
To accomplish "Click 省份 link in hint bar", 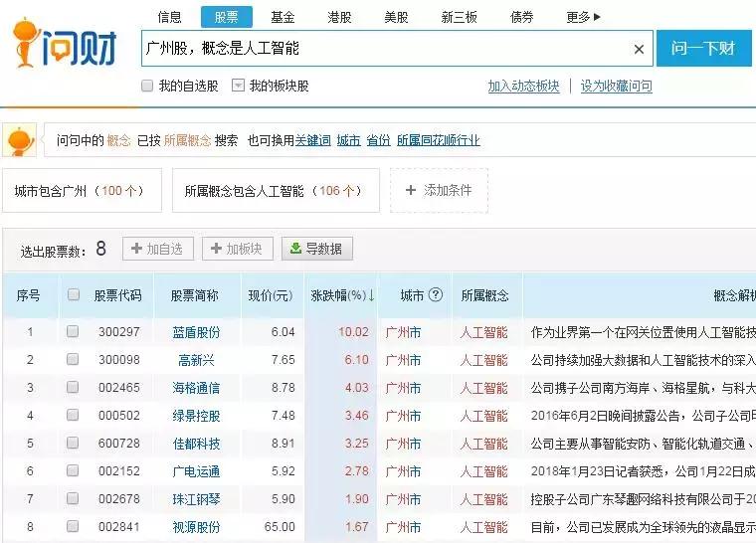I will [x=378, y=140].
